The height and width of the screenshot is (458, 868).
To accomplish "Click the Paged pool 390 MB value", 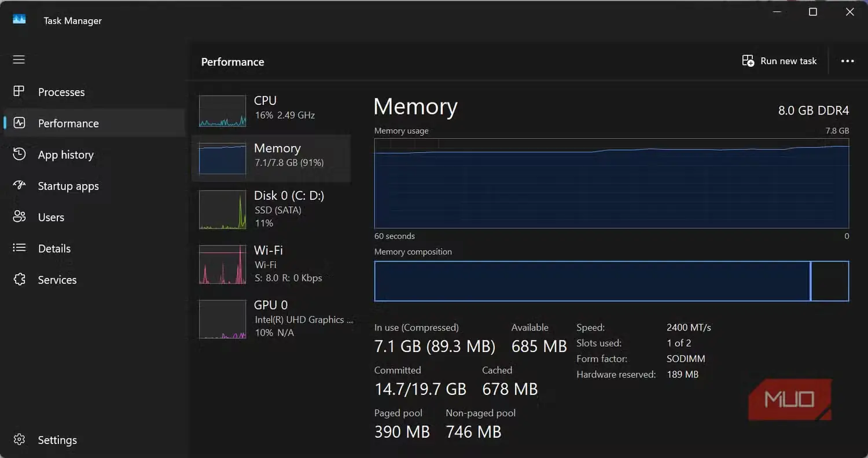I will pyautogui.click(x=402, y=432).
